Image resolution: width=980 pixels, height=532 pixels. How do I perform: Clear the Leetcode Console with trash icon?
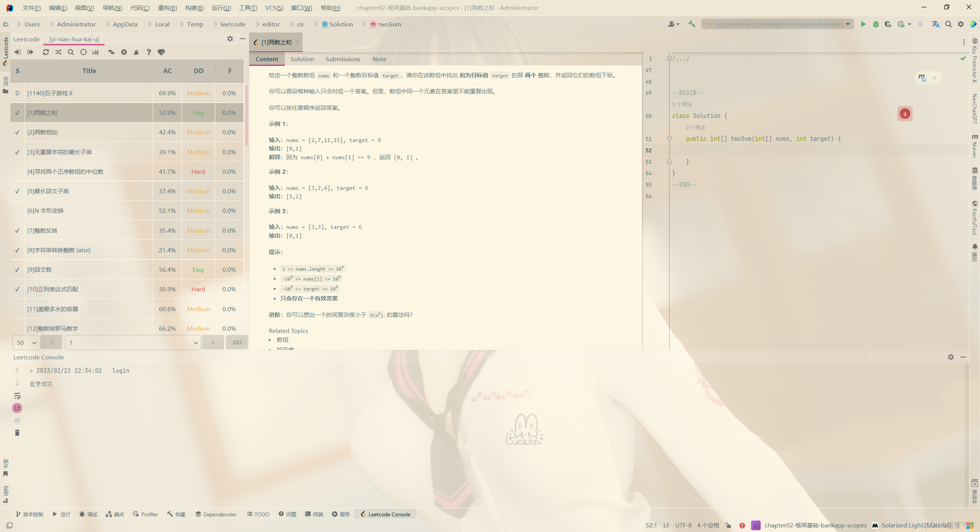(17, 432)
